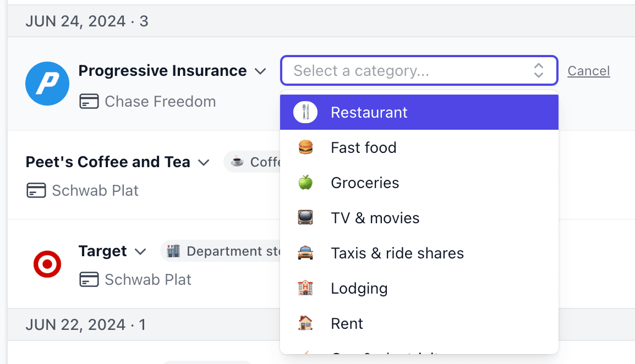
Task: Click the hotel icon for Lodging
Action: pos(305,288)
